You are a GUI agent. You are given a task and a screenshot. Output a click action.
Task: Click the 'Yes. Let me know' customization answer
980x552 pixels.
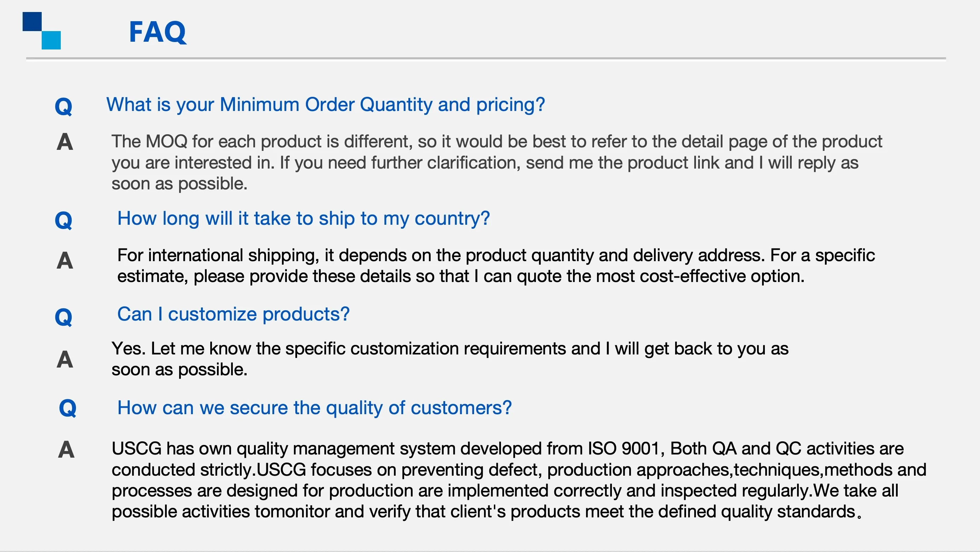pyautogui.click(x=449, y=359)
